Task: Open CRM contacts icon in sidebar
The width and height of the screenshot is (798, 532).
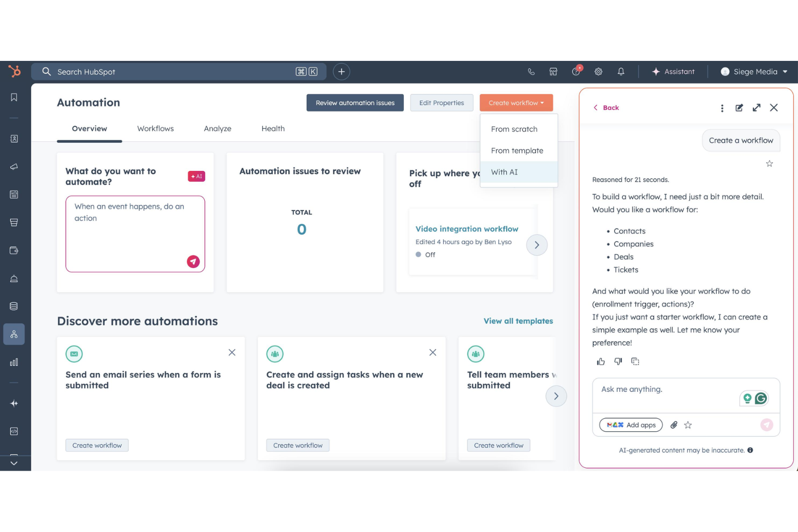Action: click(14, 139)
